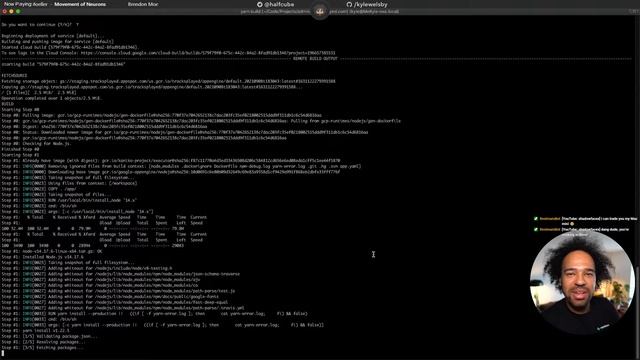Open the @halfcube Twitter handle

(279, 4)
